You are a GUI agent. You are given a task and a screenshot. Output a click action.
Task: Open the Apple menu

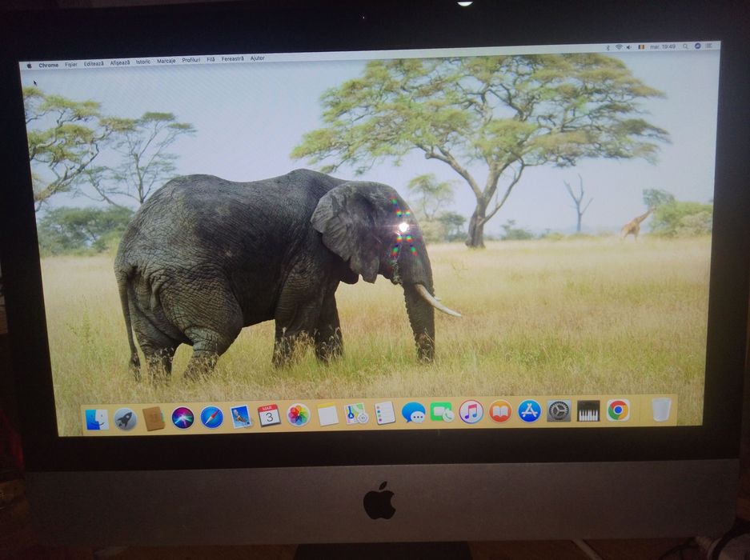tap(29, 66)
